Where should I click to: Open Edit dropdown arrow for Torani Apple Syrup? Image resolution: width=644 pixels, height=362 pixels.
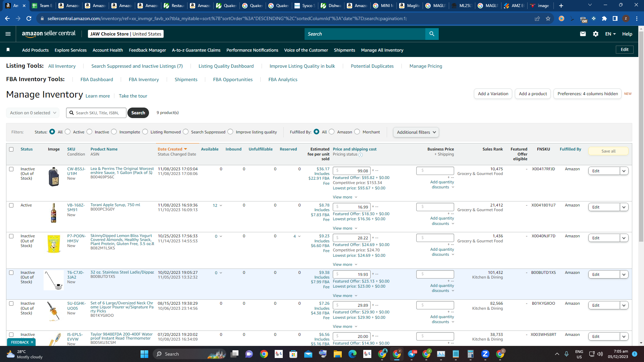(x=624, y=207)
